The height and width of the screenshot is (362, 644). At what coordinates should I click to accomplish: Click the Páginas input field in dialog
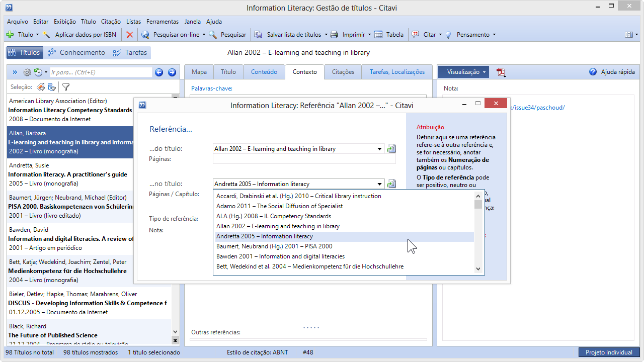click(x=304, y=159)
